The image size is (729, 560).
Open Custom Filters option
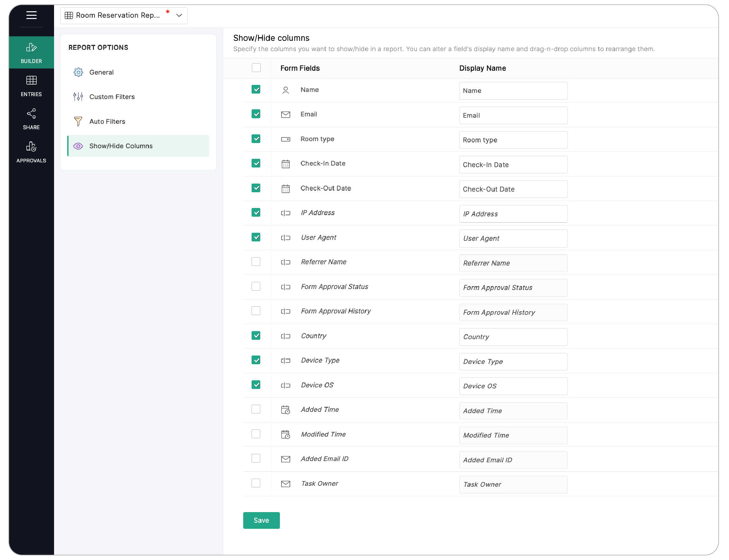(138, 97)
